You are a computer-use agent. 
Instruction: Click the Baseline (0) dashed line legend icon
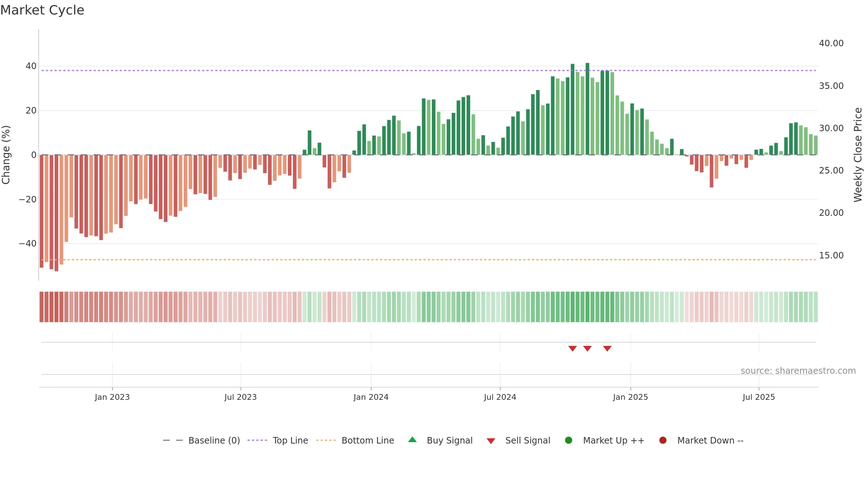point(173,440)
